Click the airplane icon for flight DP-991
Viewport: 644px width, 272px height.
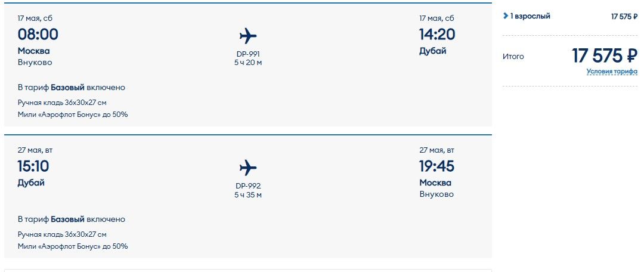[248, 36]
